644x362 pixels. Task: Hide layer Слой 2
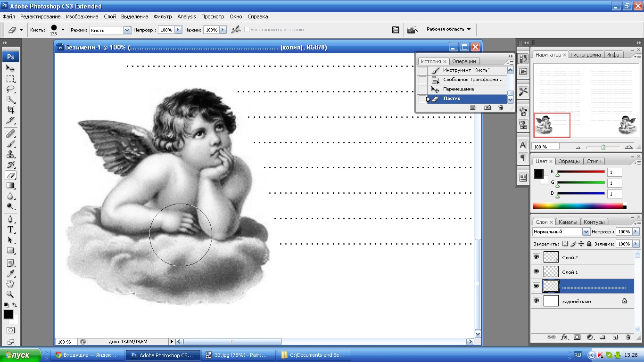[x=536, y=257]
